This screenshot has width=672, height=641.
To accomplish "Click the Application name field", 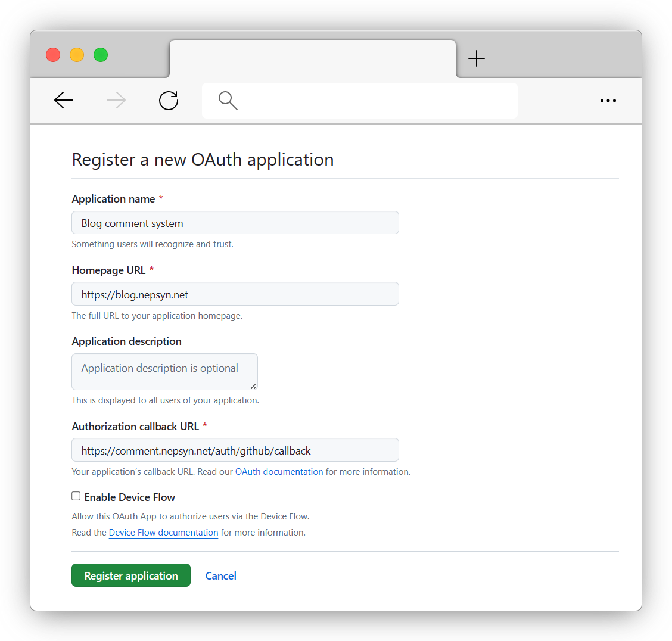I will pos(235,223).
